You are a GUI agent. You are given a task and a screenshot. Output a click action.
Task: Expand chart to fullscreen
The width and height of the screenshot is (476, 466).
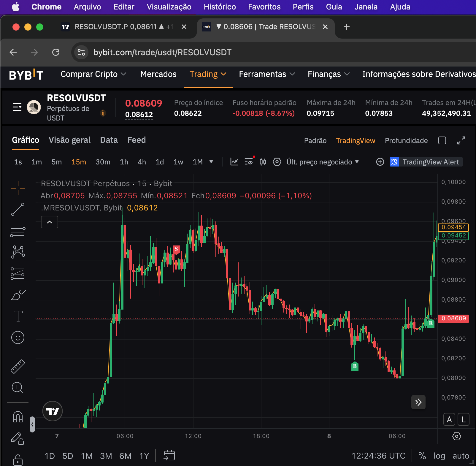(x=461, y=140)
